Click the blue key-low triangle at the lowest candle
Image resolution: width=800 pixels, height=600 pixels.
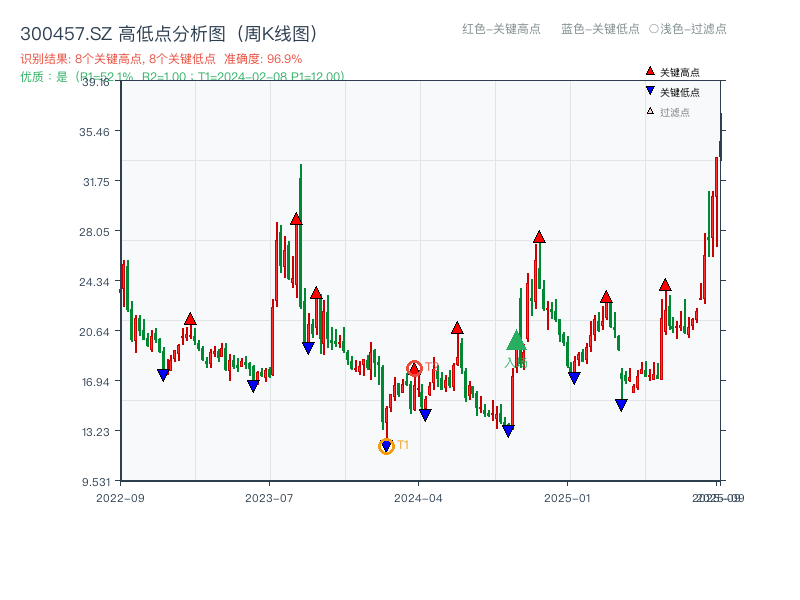(386, 444)
